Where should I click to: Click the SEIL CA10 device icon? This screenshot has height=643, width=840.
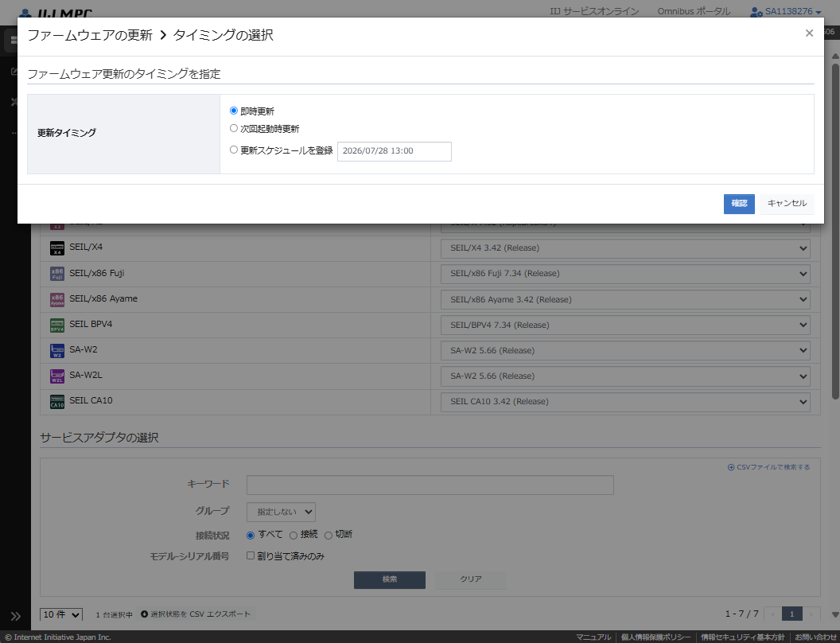(x=56, y=401)
